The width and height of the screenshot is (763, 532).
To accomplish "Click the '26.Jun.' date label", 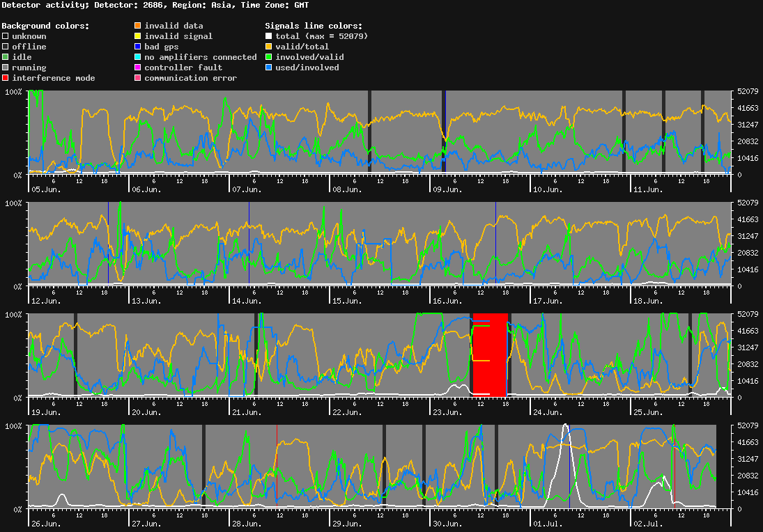I will click(x=46, y=524).
